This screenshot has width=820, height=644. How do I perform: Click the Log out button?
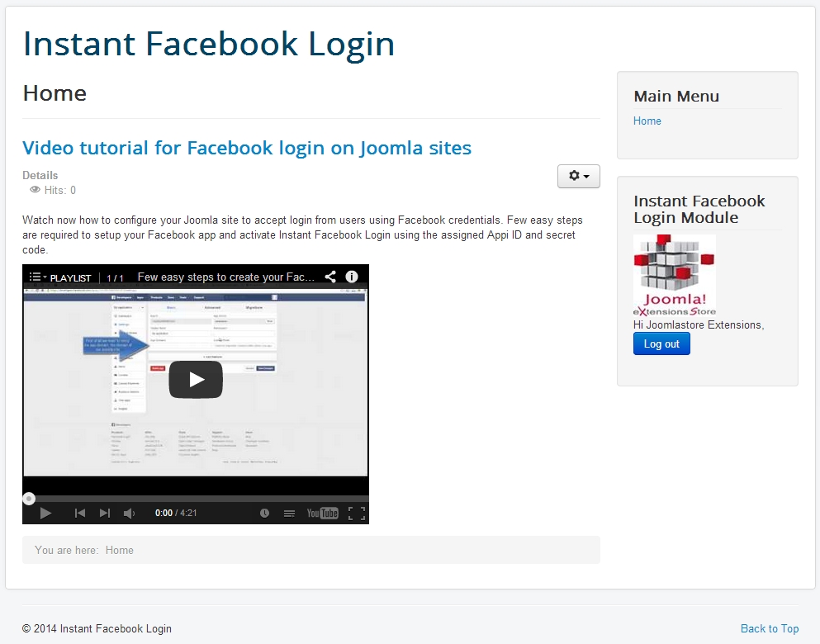click(661, 344)
